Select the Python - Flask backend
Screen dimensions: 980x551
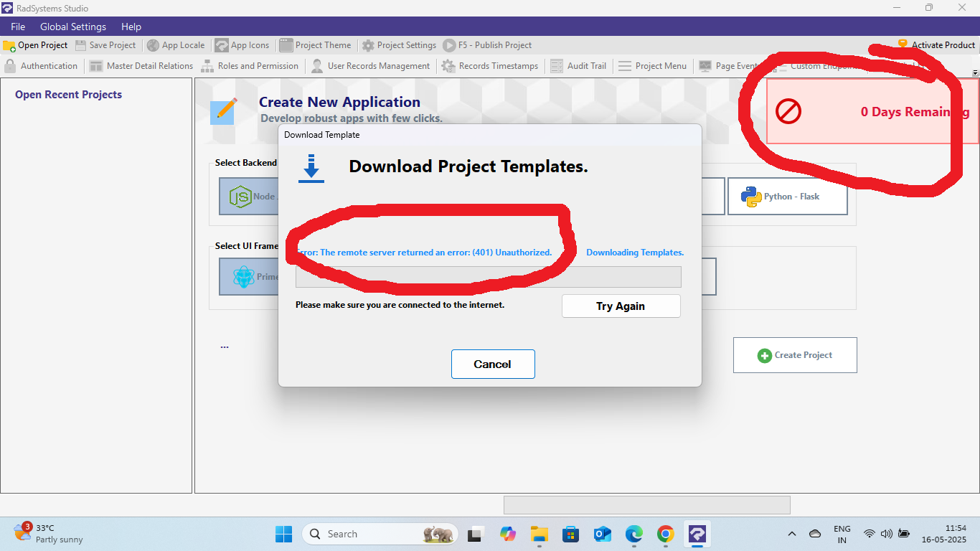[x=788, y=197]
